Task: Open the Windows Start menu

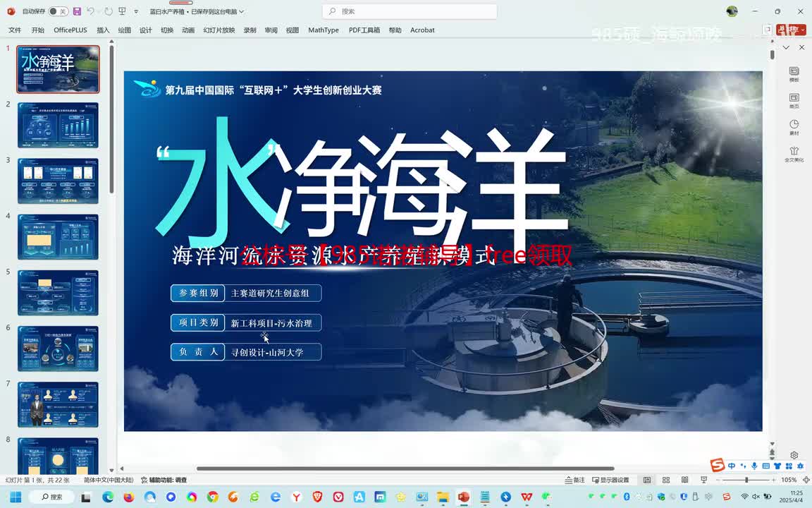Action: coord(16,497)
